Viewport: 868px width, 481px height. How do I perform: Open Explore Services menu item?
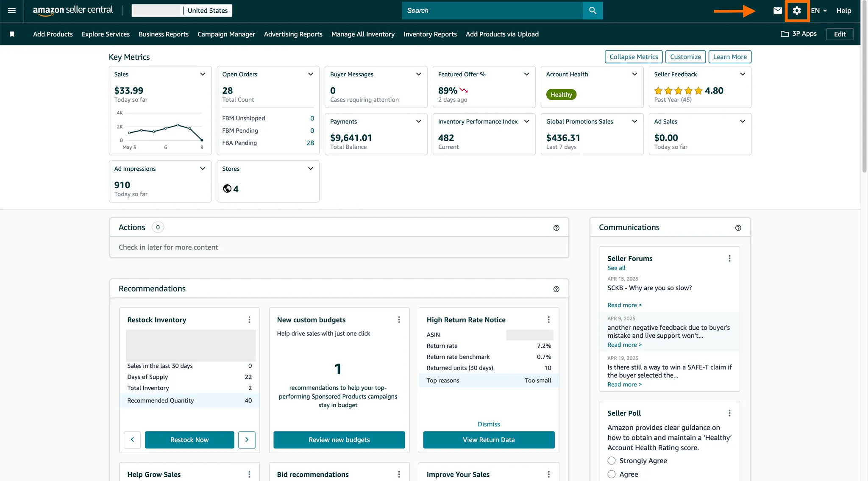point(106,34)
